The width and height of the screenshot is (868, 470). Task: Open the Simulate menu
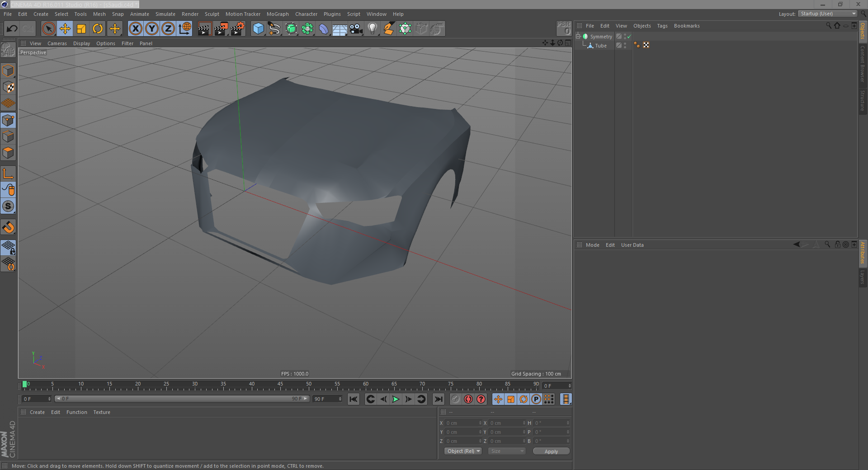click(165, 14)
